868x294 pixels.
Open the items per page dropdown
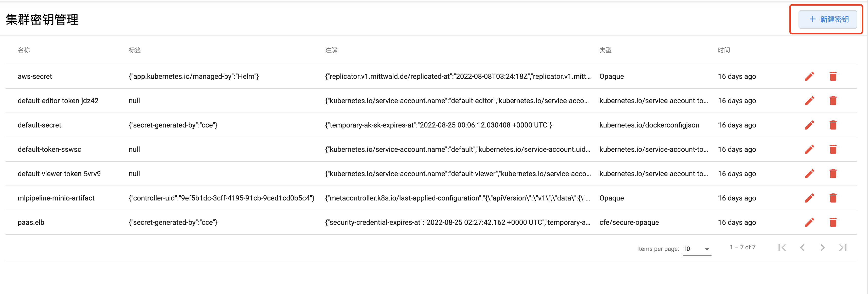tap(697, 249)
